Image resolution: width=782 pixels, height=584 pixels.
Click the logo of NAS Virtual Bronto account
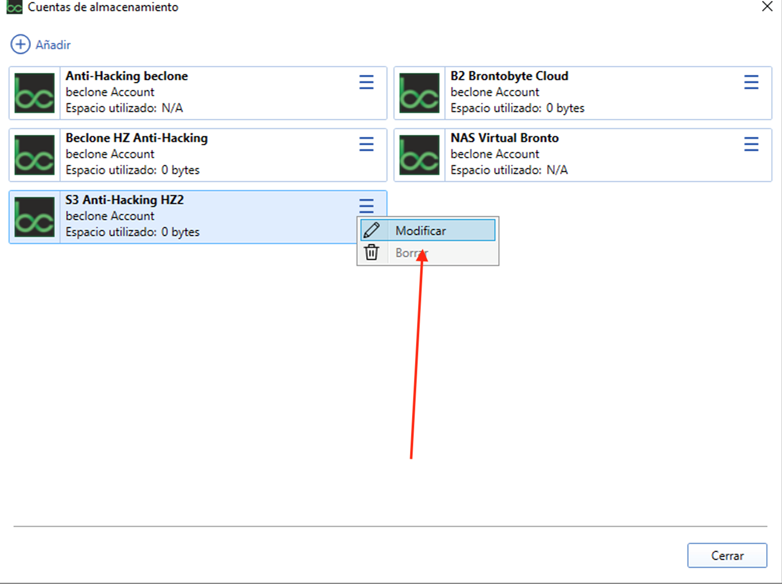click(x=419, y=155)
